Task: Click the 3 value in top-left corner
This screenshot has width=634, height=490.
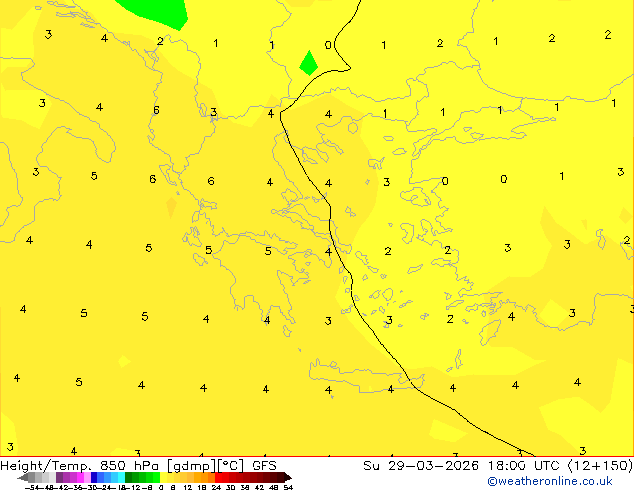Action: pos(48,35)
